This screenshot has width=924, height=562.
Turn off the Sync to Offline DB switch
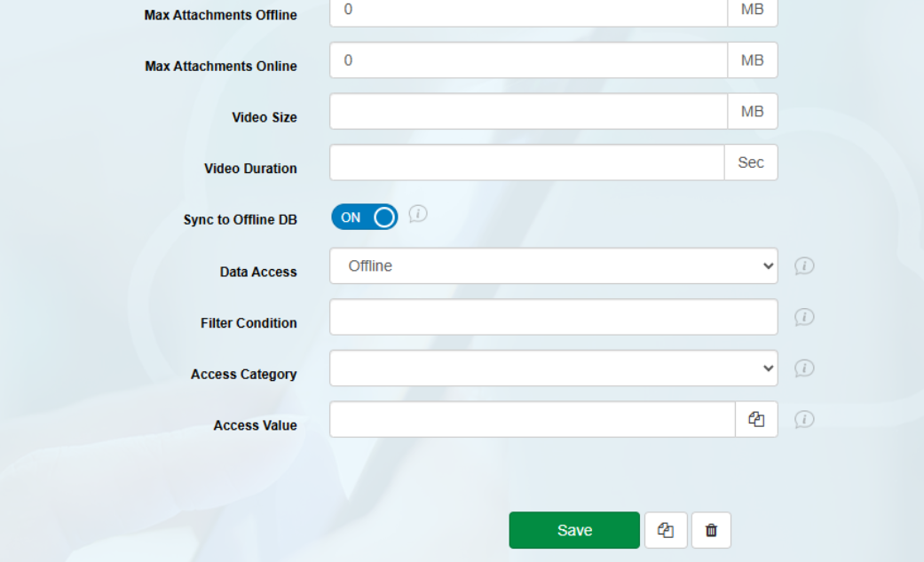(x=365, y=218)
